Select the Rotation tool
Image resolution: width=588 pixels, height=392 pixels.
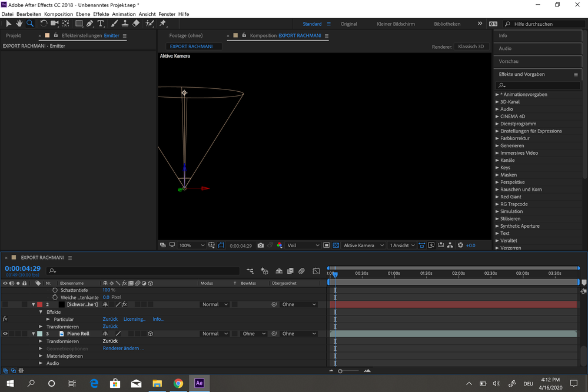[44, 24]
